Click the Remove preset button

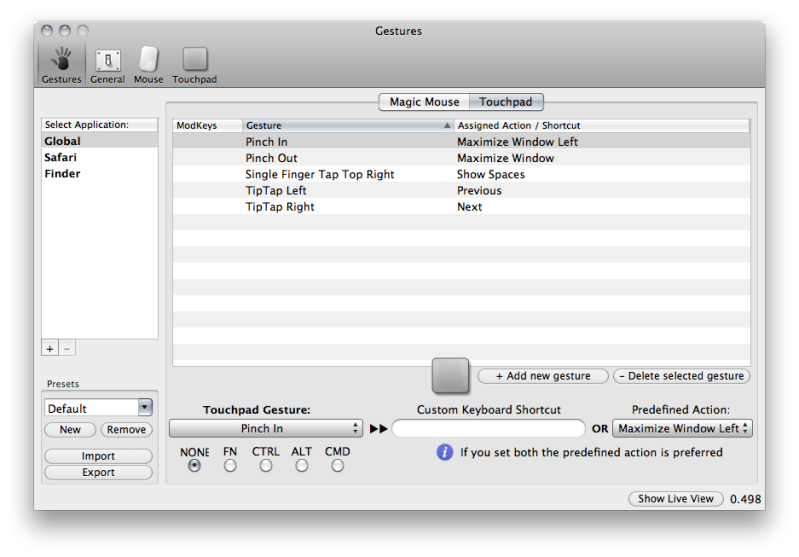[x=126, y=430]
